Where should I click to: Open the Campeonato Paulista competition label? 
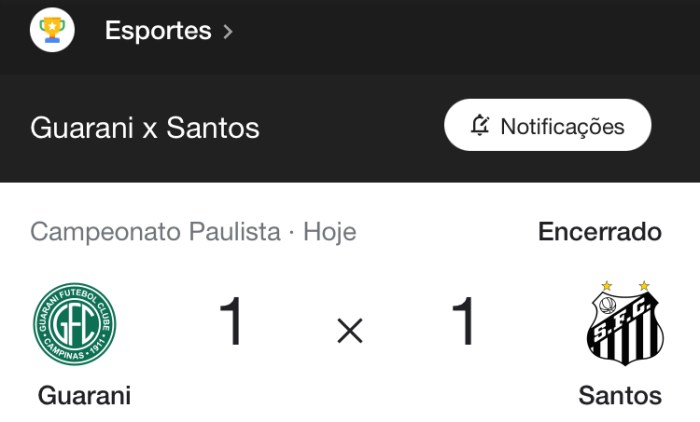[x=155, y=233]
